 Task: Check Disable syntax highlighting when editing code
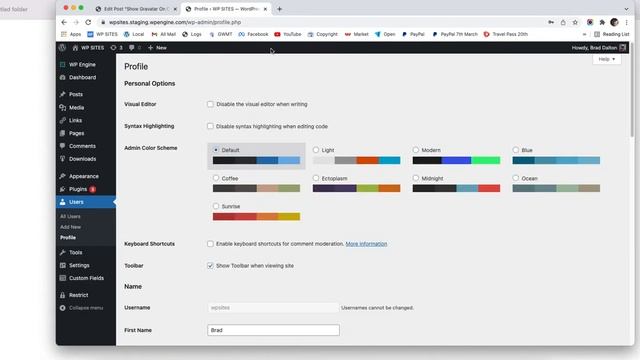click(x=210, y=127)
